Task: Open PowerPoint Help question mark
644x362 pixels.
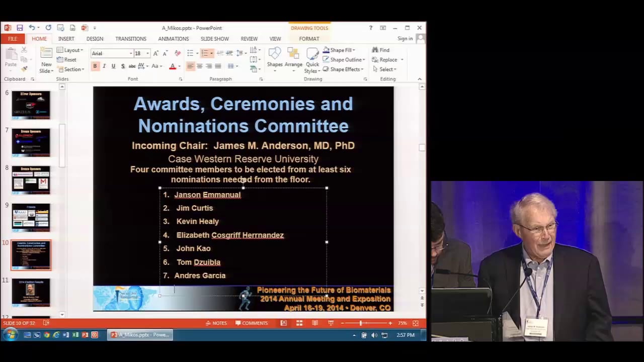Action: tap(371, 28)
